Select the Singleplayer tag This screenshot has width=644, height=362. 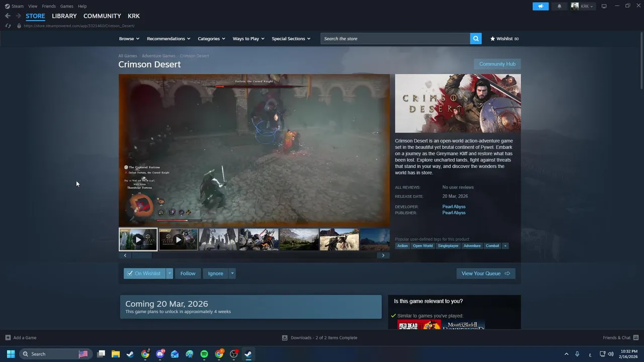click(x=448, y=246)
